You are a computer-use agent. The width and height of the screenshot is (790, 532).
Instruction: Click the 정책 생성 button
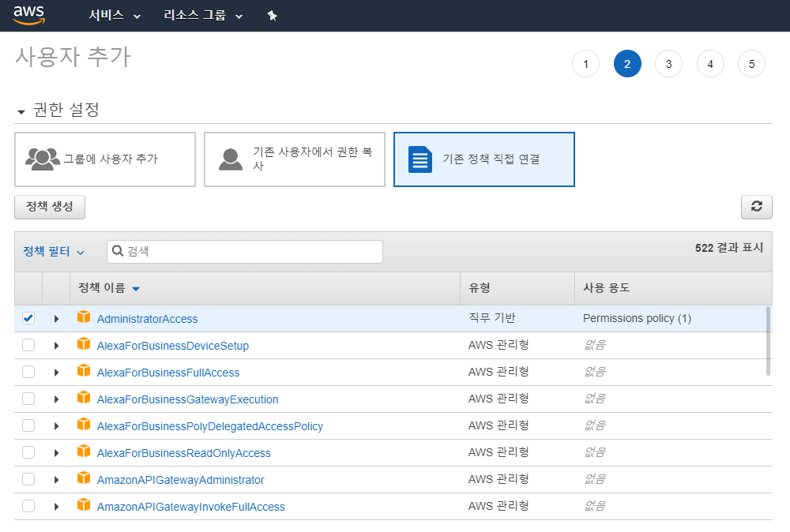[49, 207]
